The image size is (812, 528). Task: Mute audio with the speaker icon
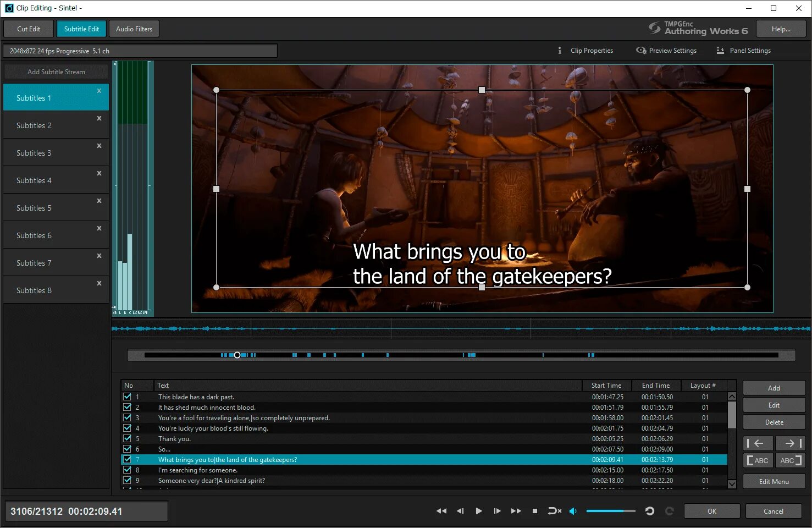(x=573, y=511)
